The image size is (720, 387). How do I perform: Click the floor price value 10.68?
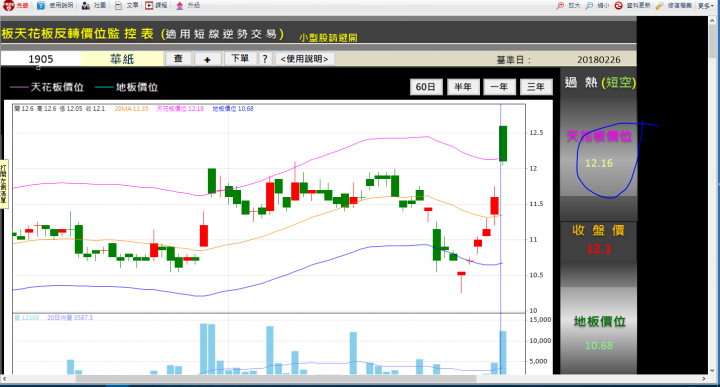pos(599,345)
